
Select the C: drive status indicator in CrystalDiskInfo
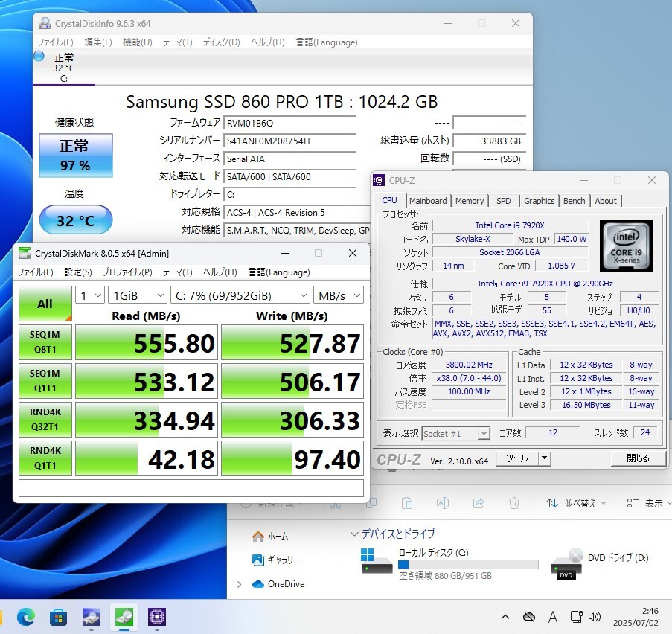(64, 67)
